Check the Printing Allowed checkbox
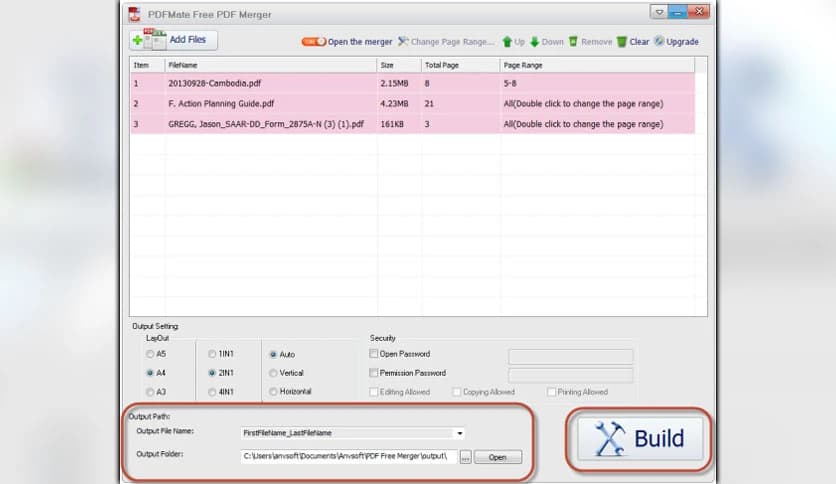The width and height of the screenshot is (836, 484). [551, 392]
